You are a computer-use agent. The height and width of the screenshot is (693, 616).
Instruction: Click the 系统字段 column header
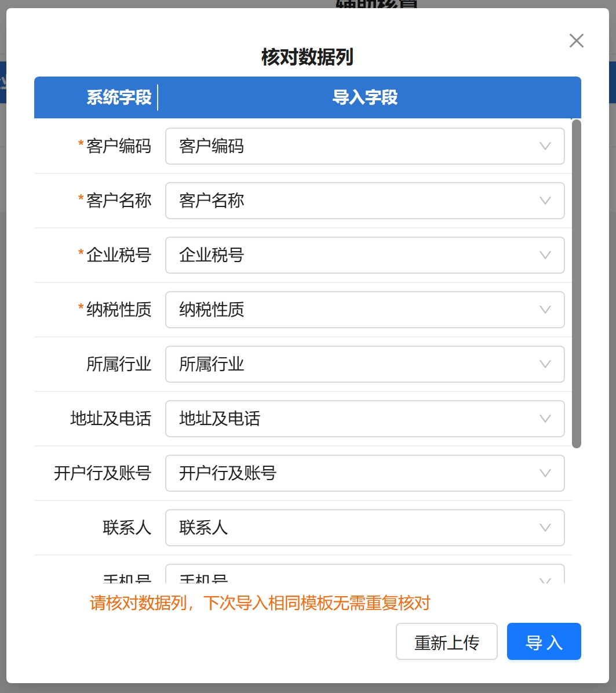tap(119, 97)
